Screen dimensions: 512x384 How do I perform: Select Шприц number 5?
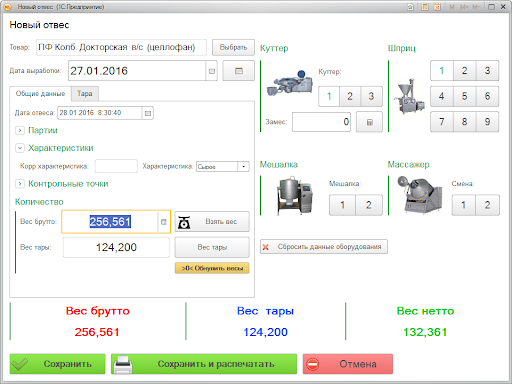pos(464,96)
